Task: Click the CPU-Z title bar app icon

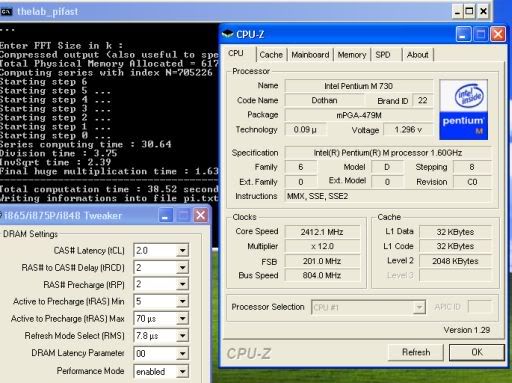Action: pyautogui.click(x=228, y=34)
